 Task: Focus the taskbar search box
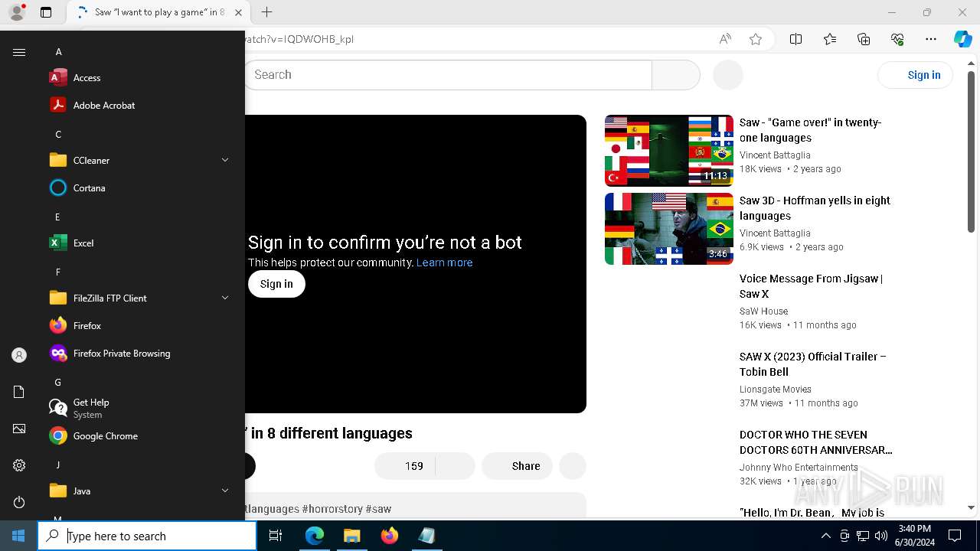pyautogui.click(x=147, y=536)
